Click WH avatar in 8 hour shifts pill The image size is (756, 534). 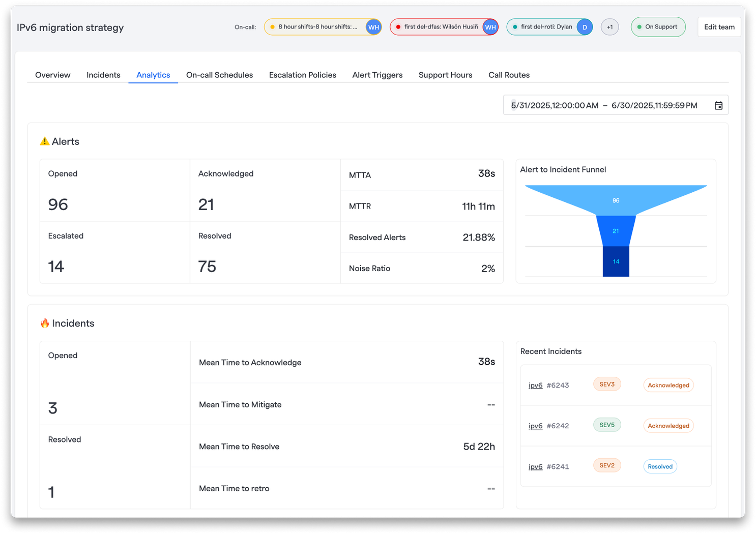coord(373,27)
